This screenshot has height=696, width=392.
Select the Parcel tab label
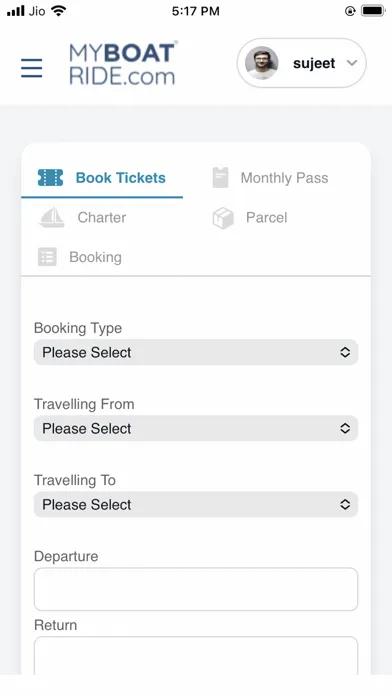pos(266,218)
